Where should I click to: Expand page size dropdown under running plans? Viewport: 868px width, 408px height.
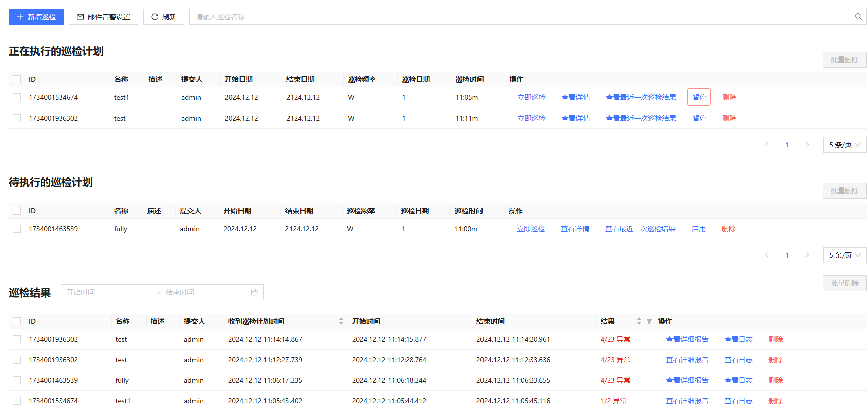click(844, 145)
